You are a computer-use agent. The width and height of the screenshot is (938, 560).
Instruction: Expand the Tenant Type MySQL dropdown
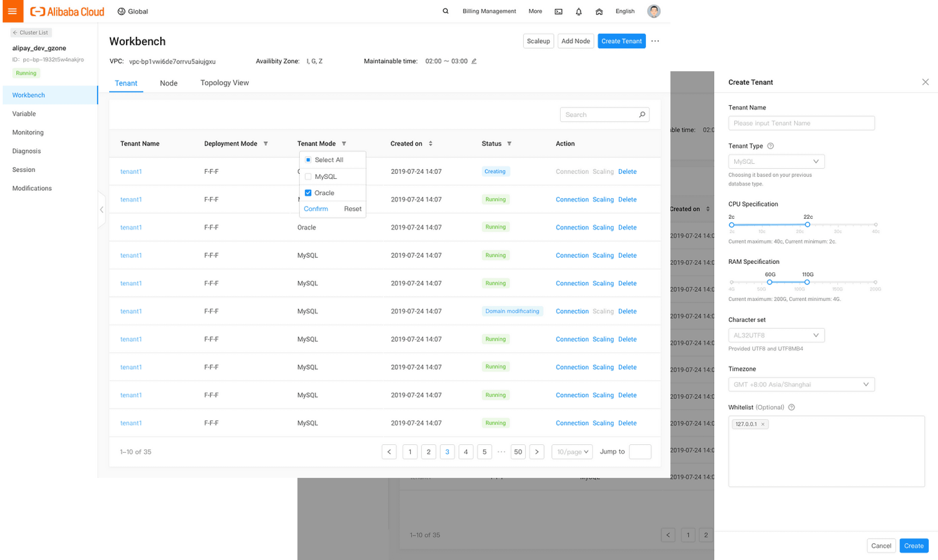(776, 161)
